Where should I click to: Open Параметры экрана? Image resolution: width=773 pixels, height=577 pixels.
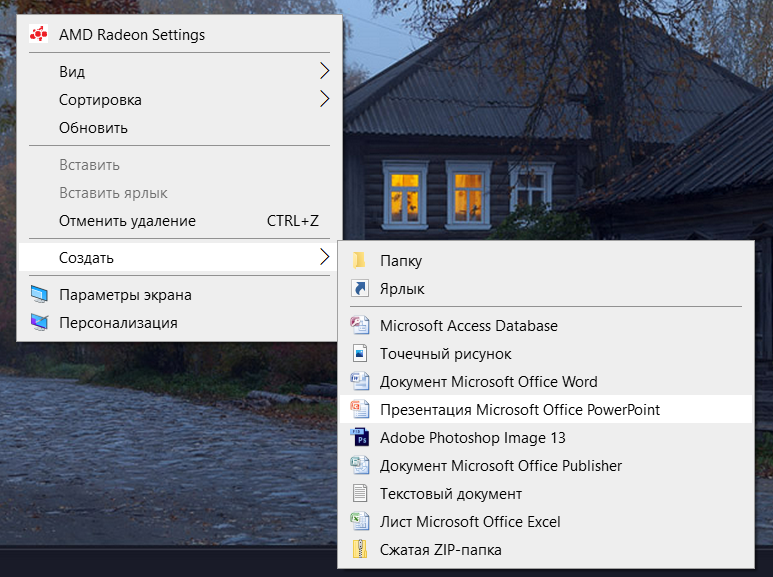click(x=179, y=294)
